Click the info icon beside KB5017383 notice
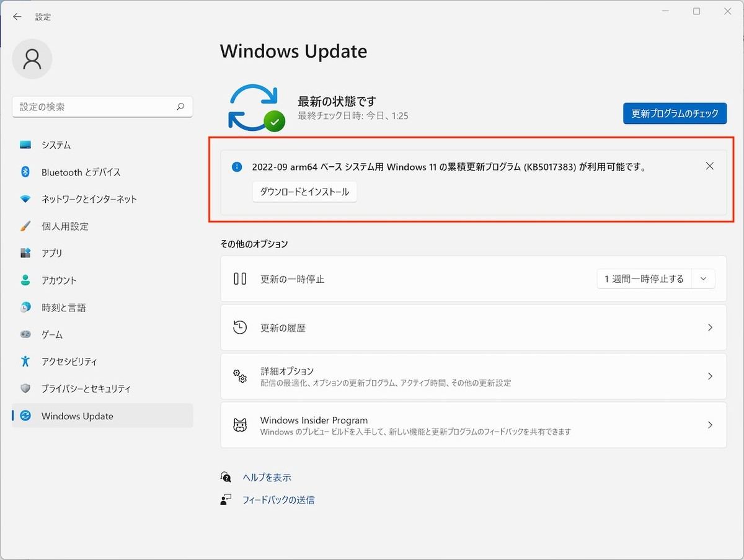 [236, 167]
